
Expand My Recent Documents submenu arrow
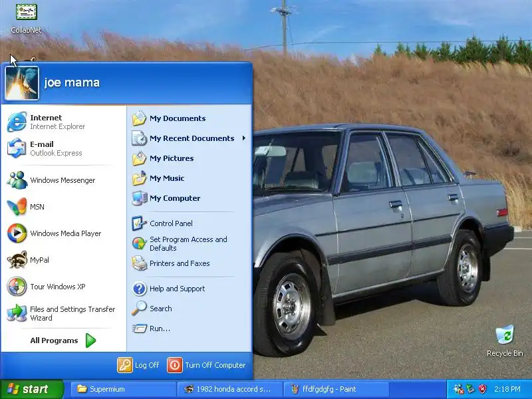243,138
